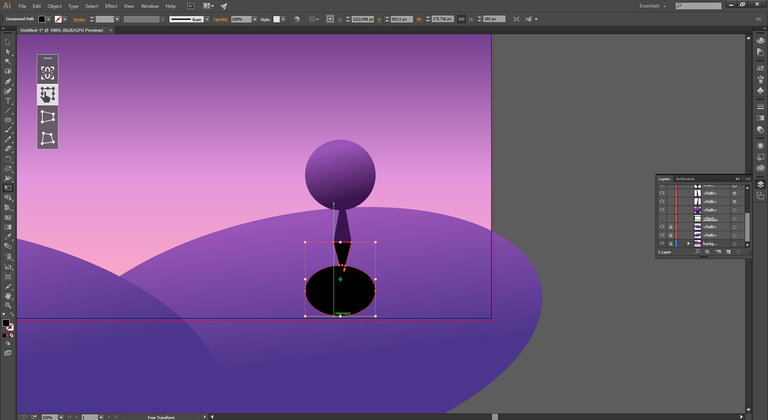This screenshot has width=768, height=420.
Task: Select the Selection tool arrow
Action: [x=8, y=42]
